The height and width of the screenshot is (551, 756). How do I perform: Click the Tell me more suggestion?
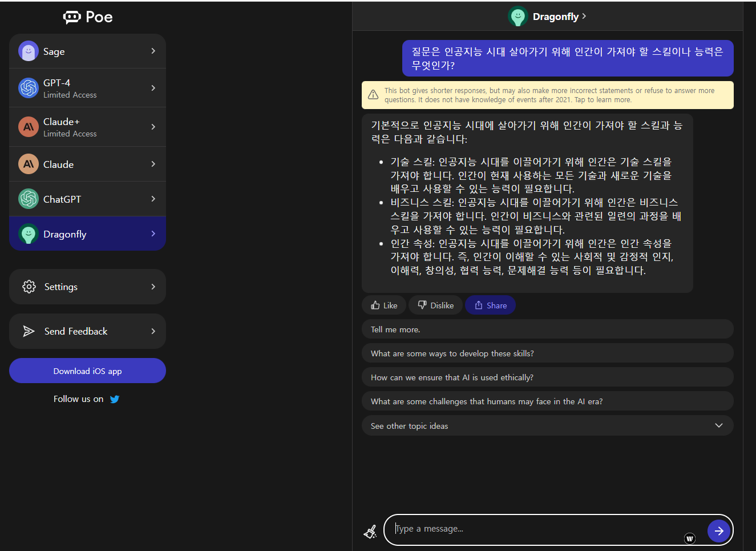pyautogui.click(x=548, y=329)
